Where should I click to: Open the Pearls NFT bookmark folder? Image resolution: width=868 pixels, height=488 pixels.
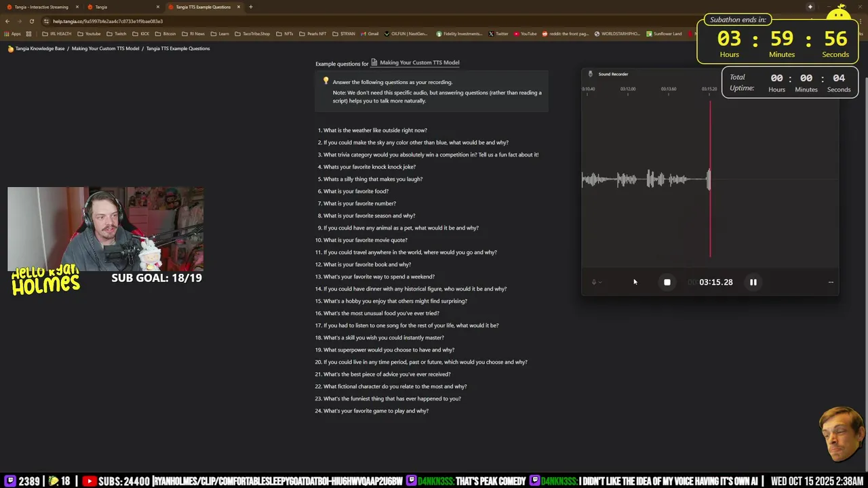coord(313,34)
